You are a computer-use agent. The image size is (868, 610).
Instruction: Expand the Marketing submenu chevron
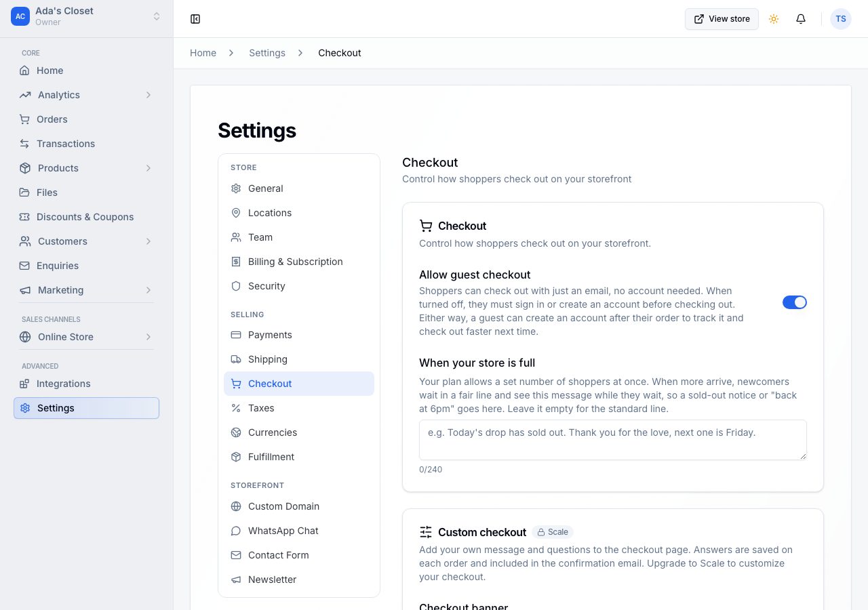coord(148,290)
